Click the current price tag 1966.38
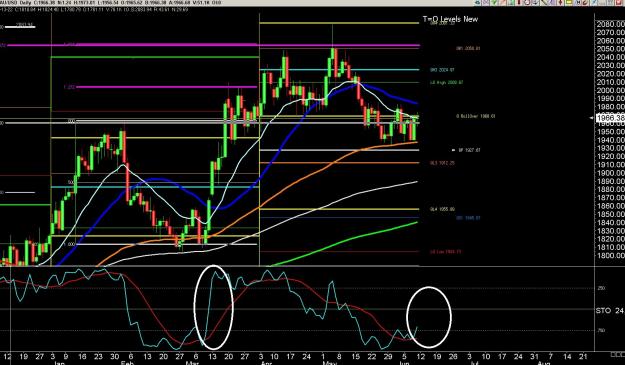 click(x=610, y=118)
